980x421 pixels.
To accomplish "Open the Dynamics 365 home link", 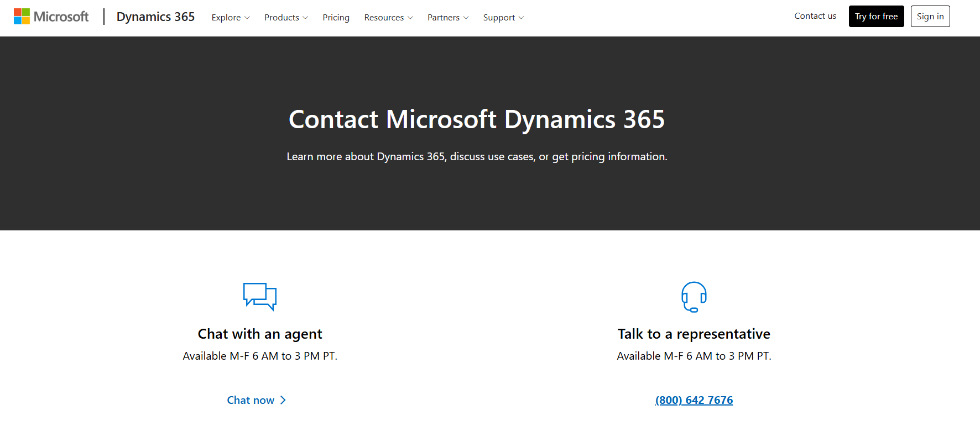I will click(x=155, y=17).
